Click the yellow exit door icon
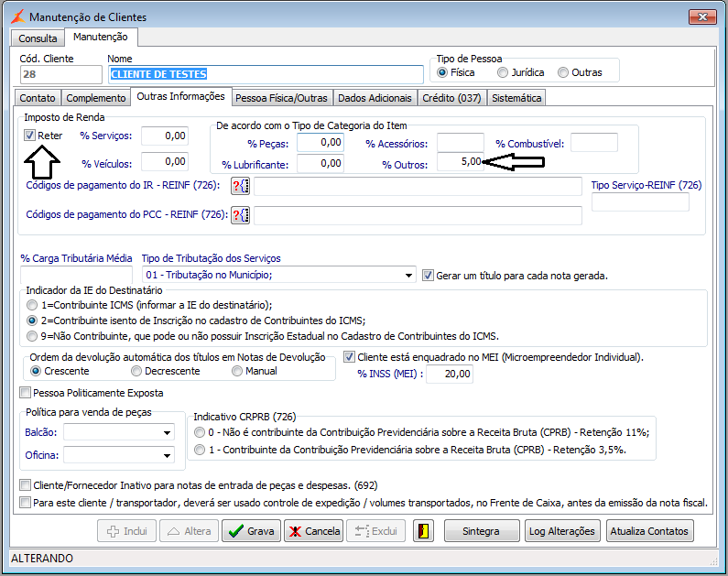Image resolution: width=728 pixels, height=576 pixels. click(423, 531)
